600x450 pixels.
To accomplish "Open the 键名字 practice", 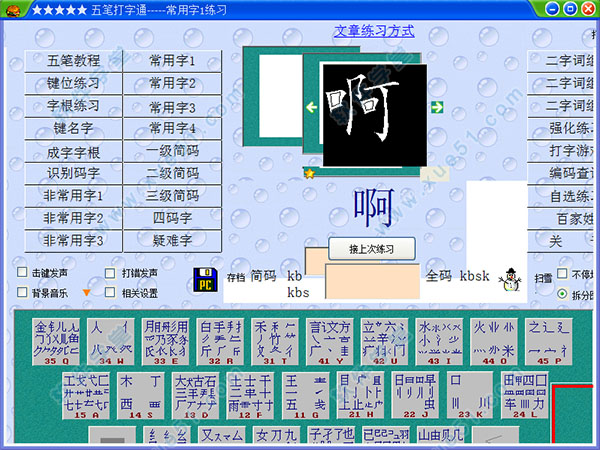I will [x=73, y=128].
